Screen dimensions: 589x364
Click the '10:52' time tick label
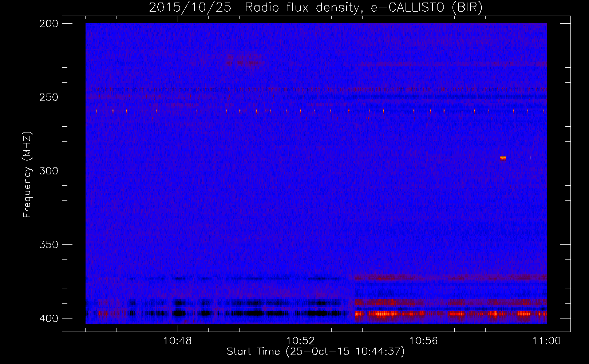301,341
